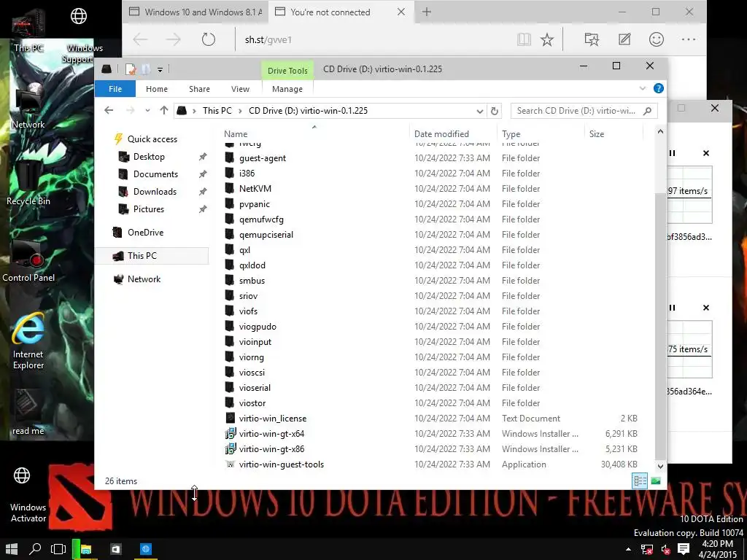Open Task View on the taskbar
The height and width of the screenshot is (560, 747).
(x=58, y=549)
